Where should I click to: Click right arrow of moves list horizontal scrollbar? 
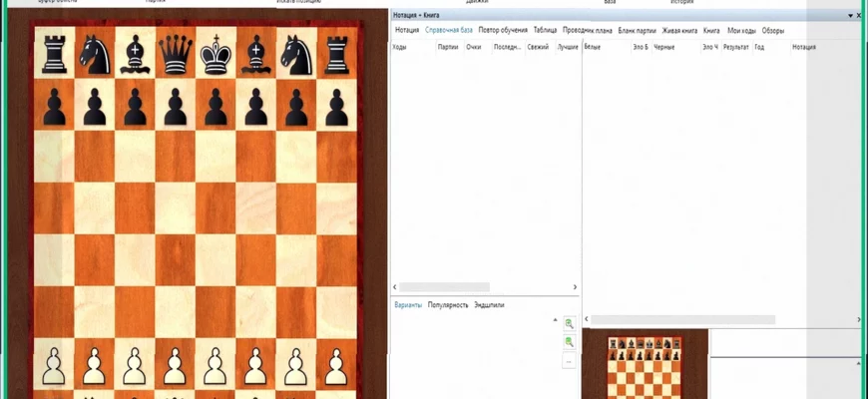pyautogui.click(x=576, y=287)
